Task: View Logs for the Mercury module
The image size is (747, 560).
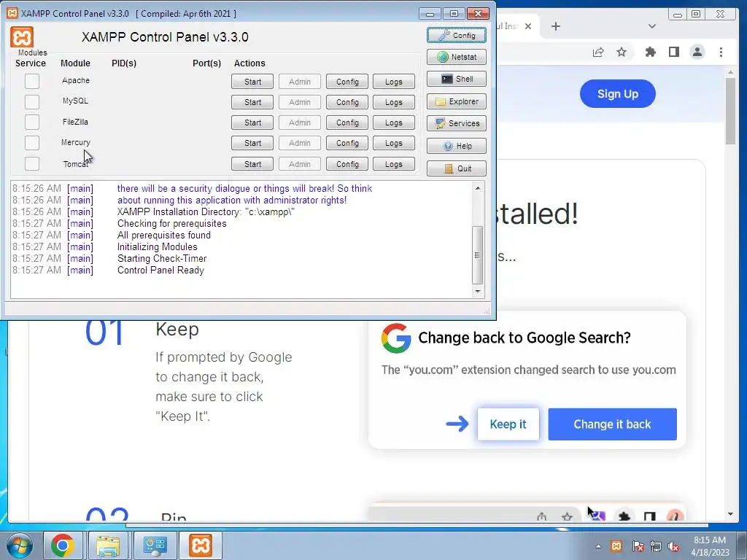Action: (393, 143)
